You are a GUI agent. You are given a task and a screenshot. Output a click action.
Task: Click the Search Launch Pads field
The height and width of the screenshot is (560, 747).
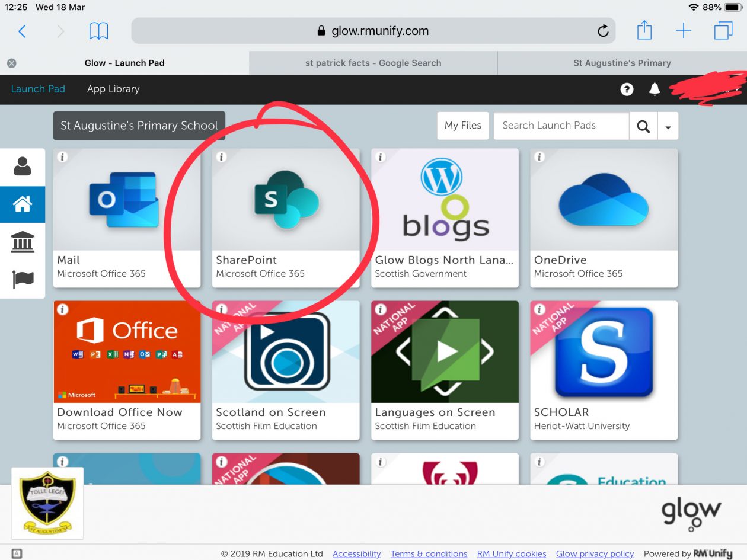coord(561,126)
